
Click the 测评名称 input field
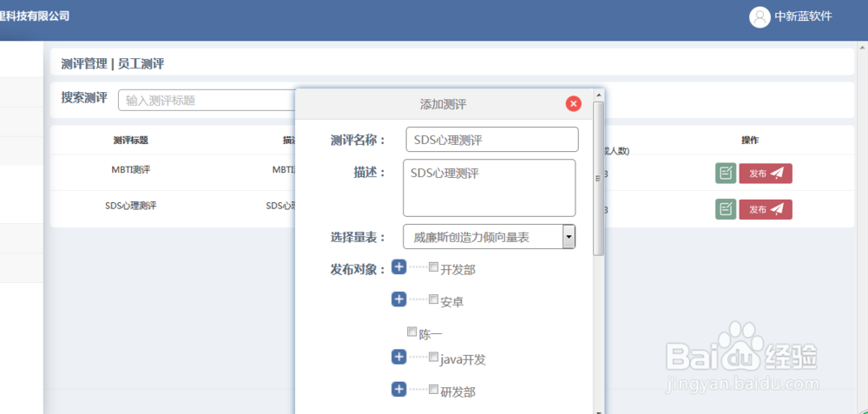tap(492, 140)
